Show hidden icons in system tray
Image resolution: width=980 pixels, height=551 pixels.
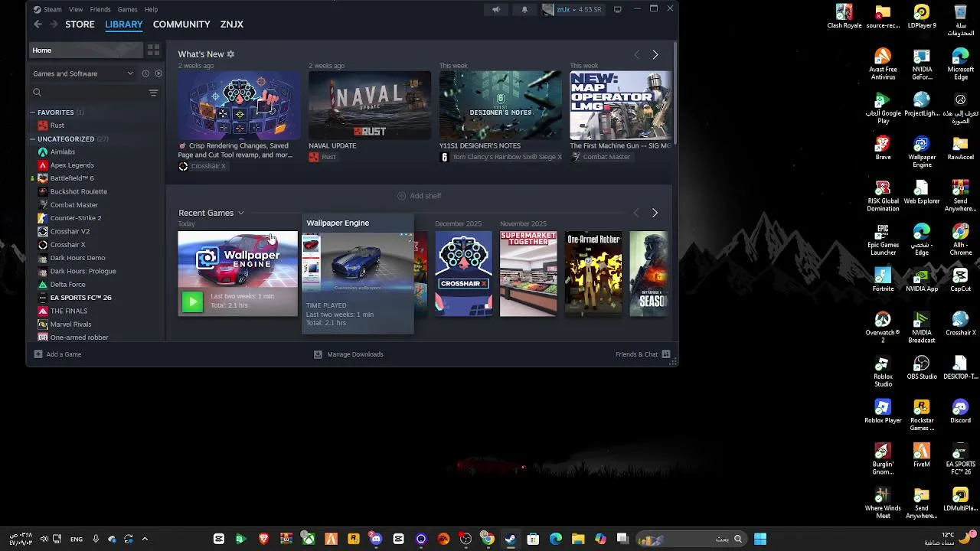tap(145, 539)
